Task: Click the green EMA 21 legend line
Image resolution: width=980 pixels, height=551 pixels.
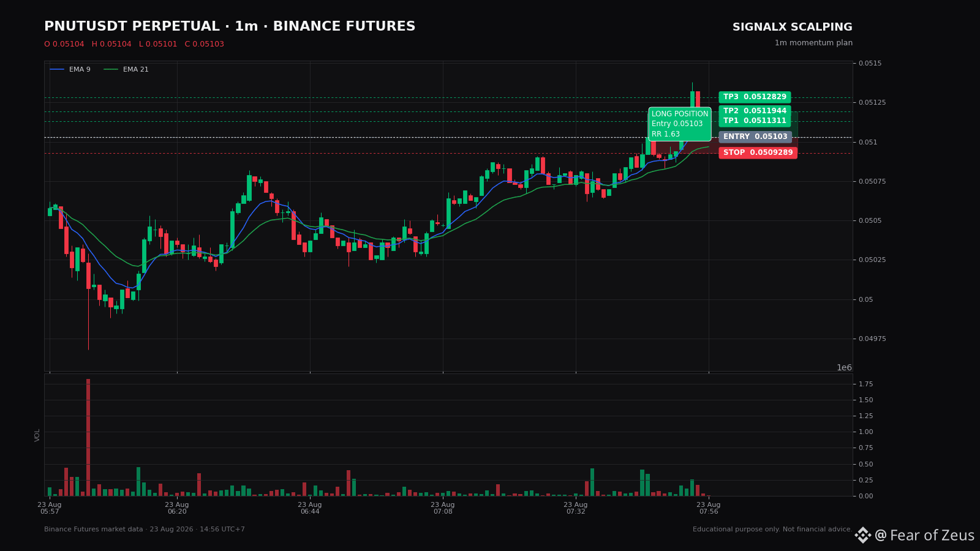Action: 111,70
